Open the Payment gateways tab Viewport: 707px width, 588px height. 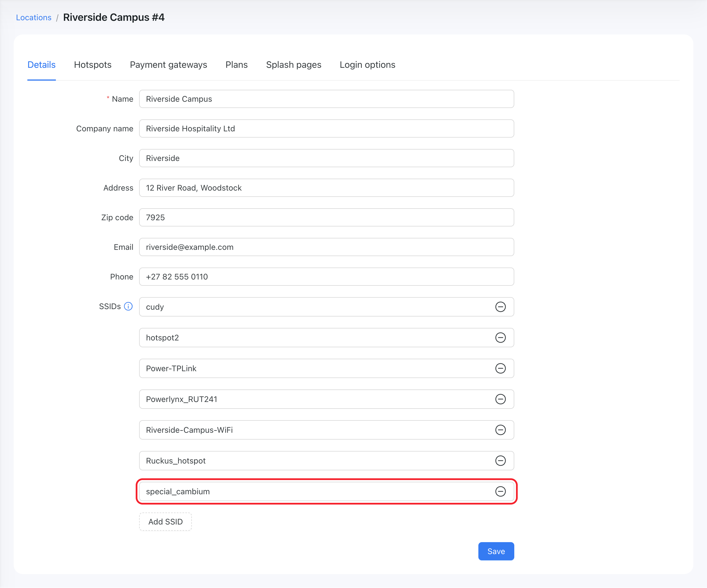click(x=168, y=65)
